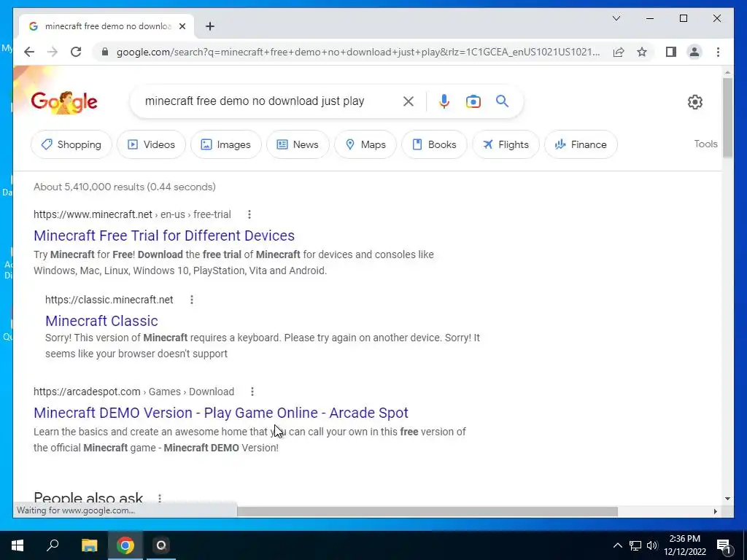Open the circular app on taskbar
Screen dimensions: 747x560
161,545
